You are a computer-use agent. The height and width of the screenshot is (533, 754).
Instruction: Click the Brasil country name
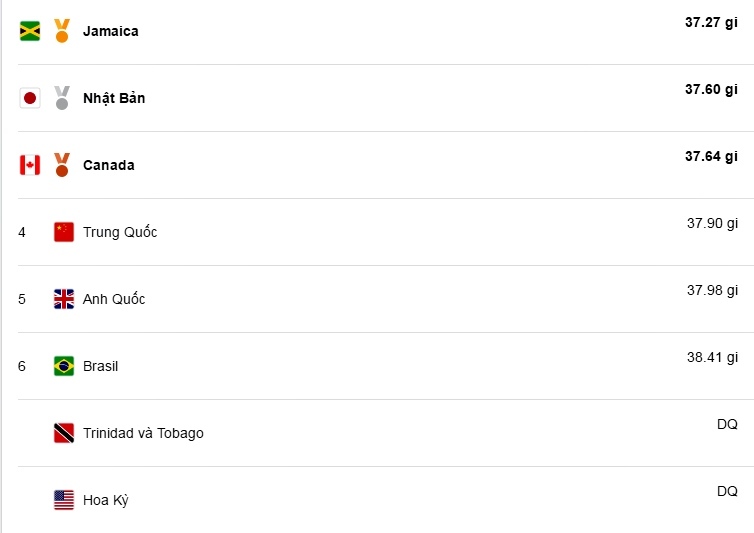click(x=100, y=366)
